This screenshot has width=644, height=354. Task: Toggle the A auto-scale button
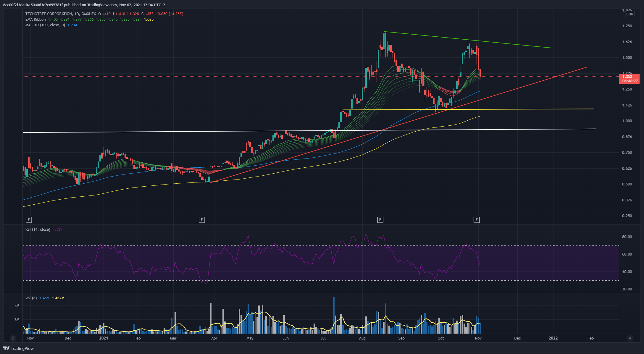coord(630,338)
